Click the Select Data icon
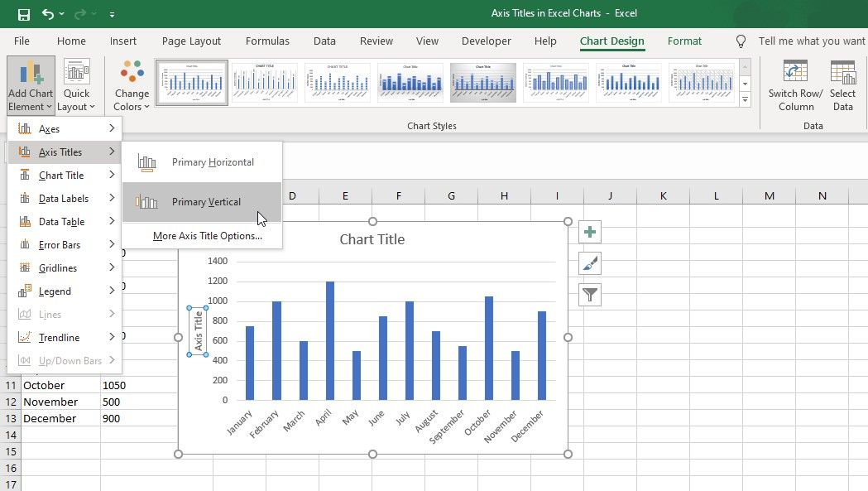Viewport: 868px width, 491px height. coord(842,85)
